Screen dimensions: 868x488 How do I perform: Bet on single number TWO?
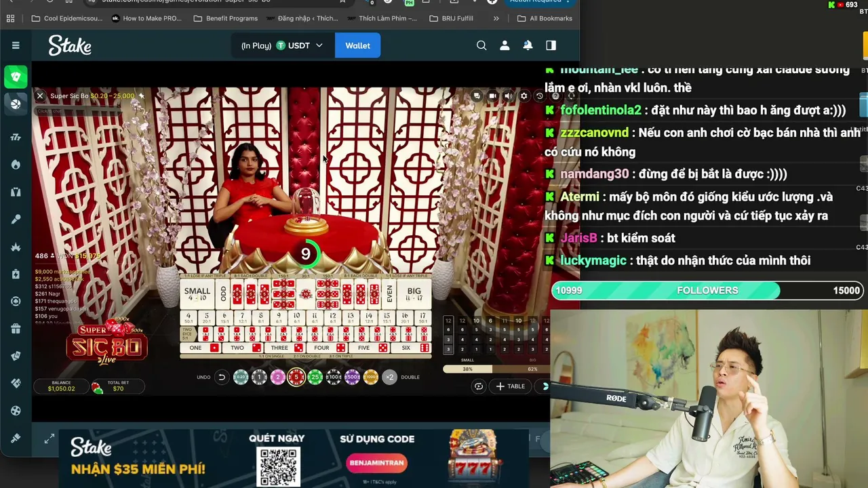point(242,348)
